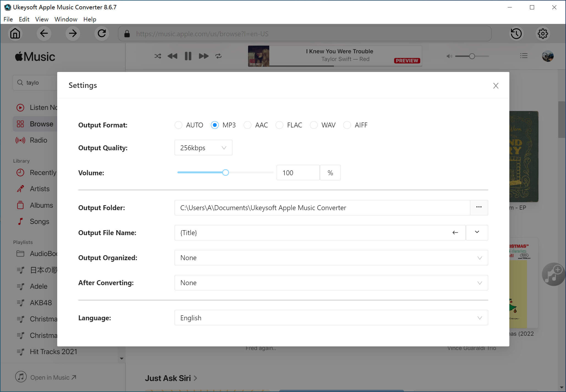This screenshot has height=392, width=566.
Task: Click the repeat playback icon
Action: click(219, 56)
